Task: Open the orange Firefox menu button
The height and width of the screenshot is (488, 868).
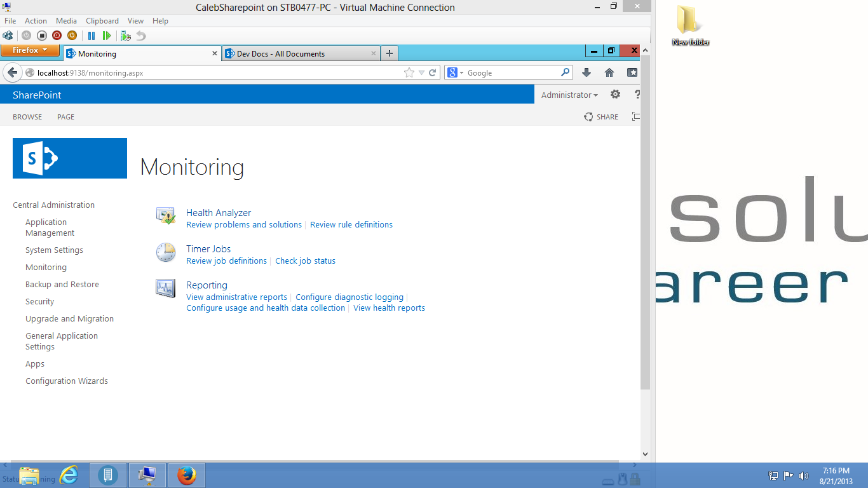Action: (30, 50)
